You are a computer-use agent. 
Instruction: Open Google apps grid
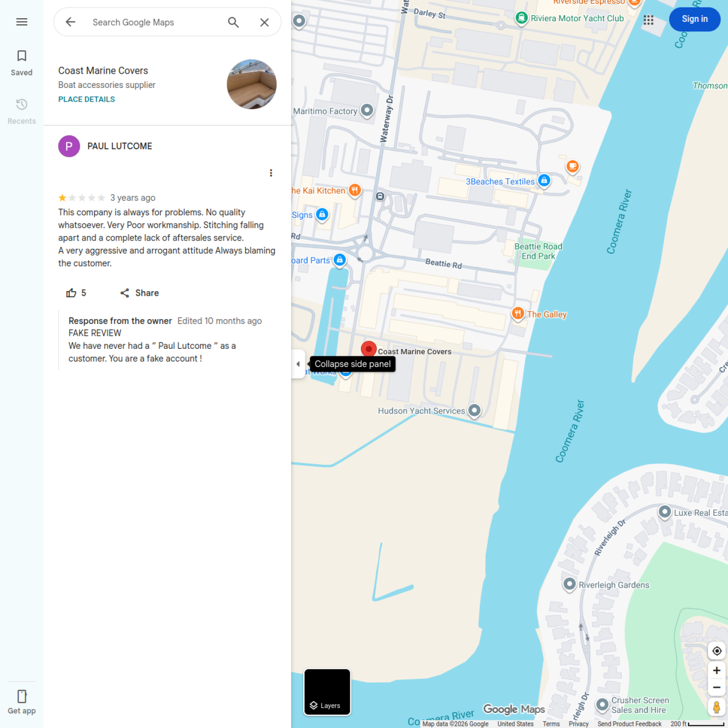(x=649, y=20)
